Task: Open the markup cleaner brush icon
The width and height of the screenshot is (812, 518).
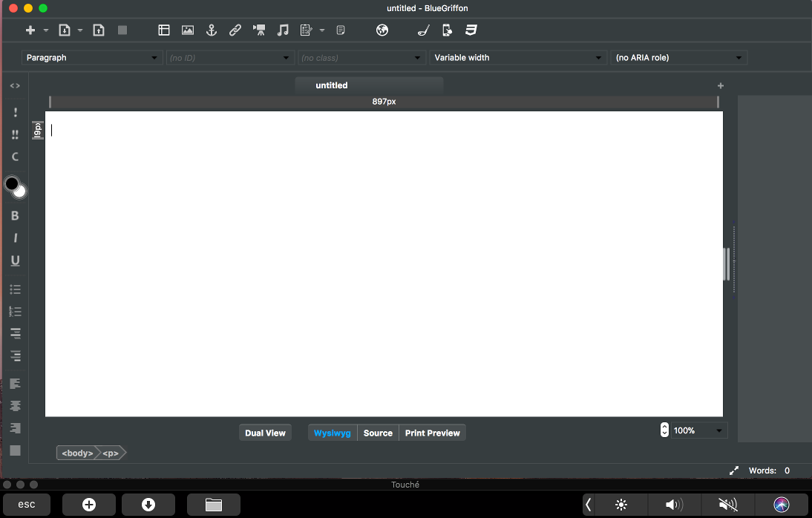Action: (424, 30)
